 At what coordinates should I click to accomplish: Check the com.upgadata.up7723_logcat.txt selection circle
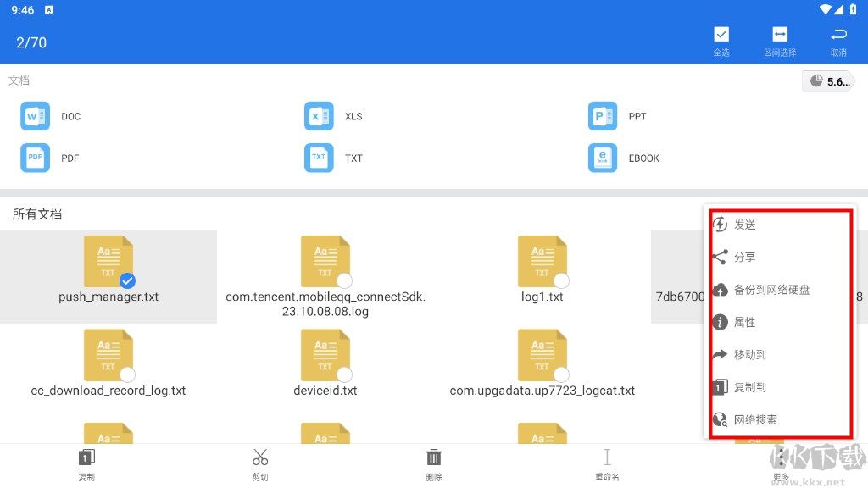(561, 374)
